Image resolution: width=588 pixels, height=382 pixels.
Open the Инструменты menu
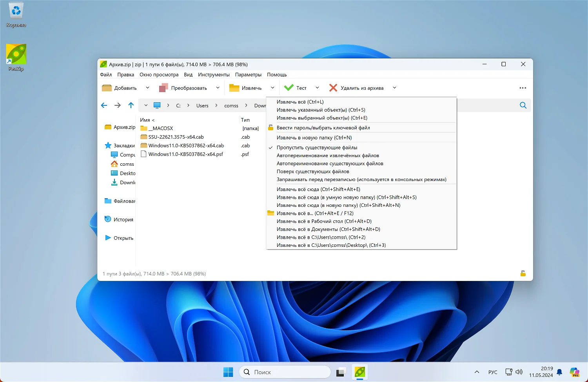pyautogui.click(x=214, y=74)
